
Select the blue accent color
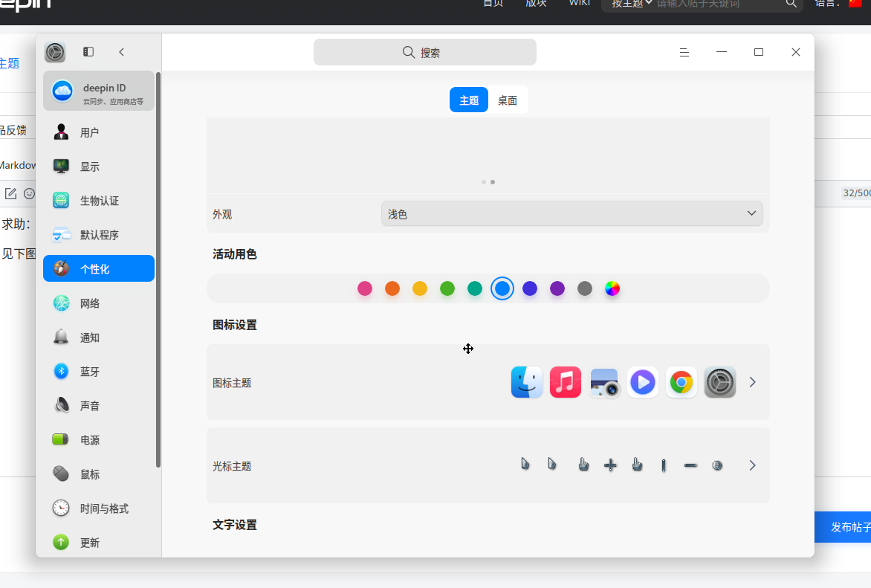point(502,288)
